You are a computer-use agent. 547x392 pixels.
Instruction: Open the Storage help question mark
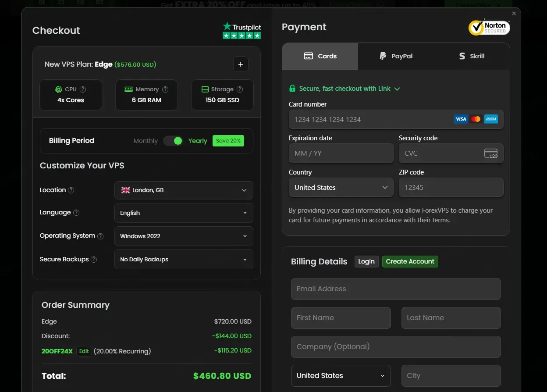(240, 89)
